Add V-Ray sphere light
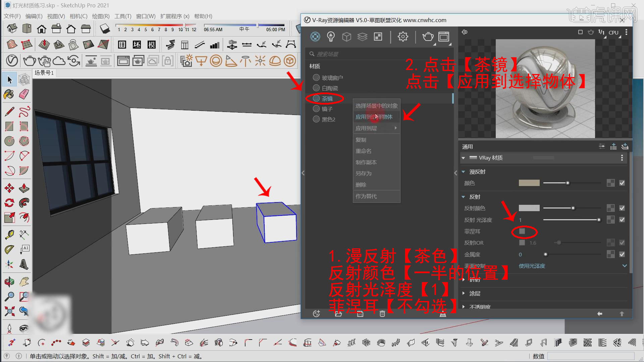 pyautogui.click(x=216, y=61)
